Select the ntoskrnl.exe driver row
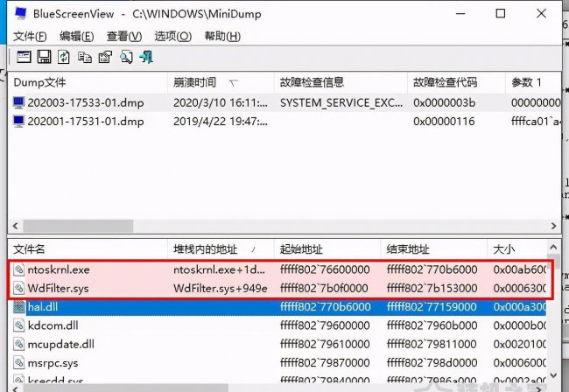 (277, 269)
